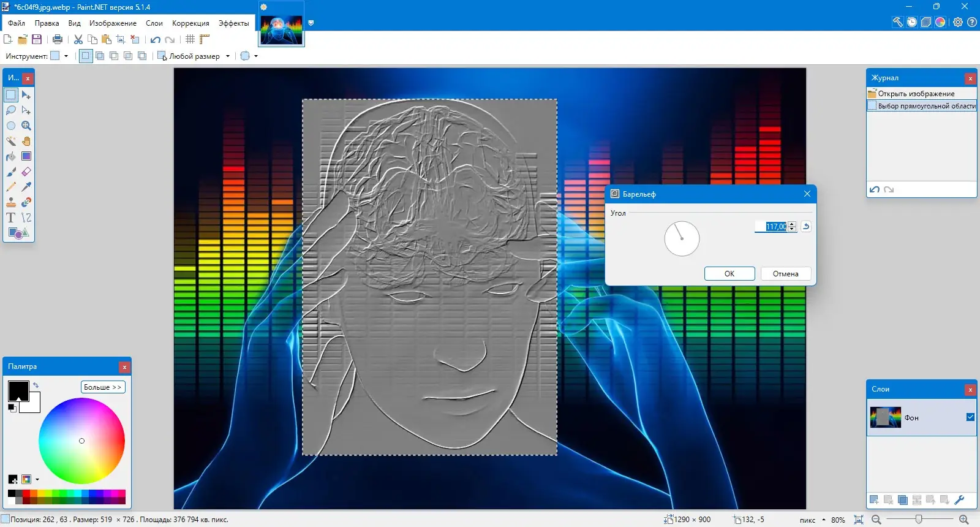Click the Cut scissors icon
980x527 pixels.
point(78,39)
